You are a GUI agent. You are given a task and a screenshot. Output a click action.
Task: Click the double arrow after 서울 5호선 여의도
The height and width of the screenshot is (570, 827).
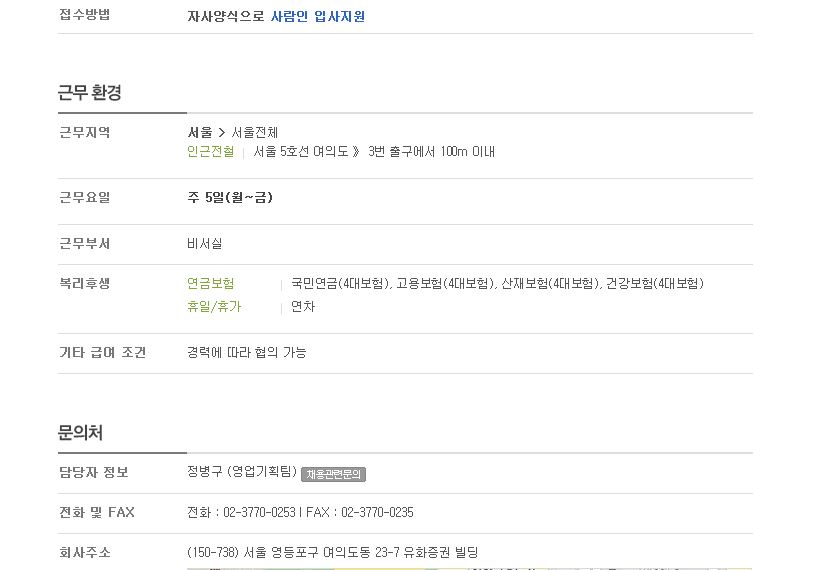356,152
